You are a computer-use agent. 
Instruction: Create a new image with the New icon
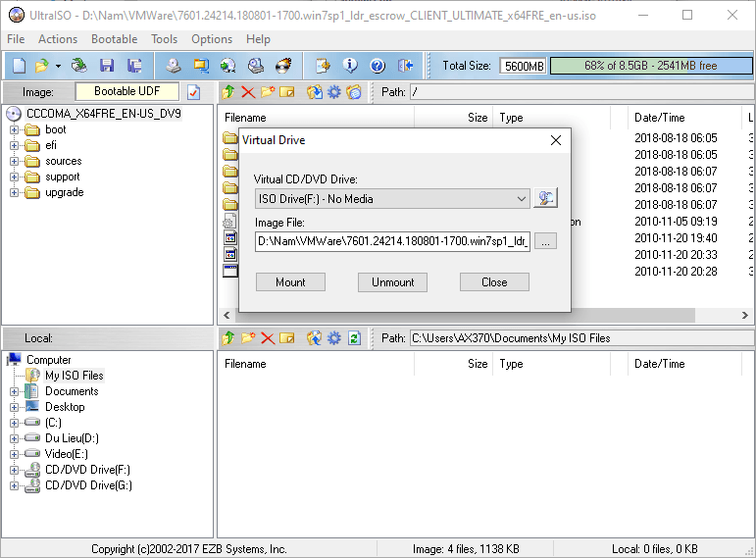tap(19, 66)
